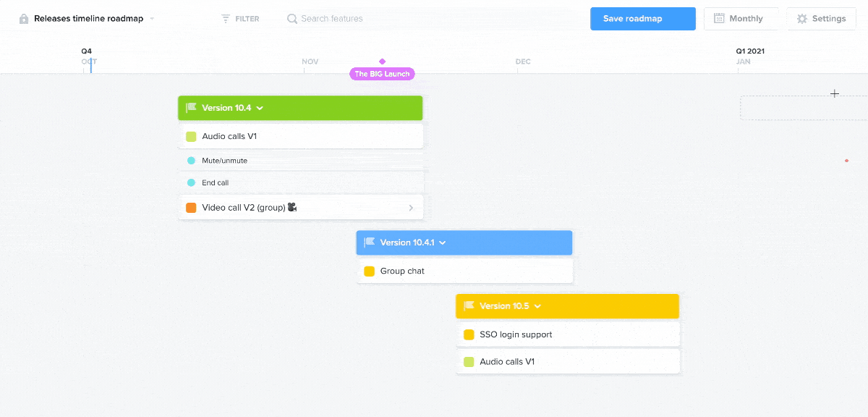Collapse Version 10.4.1 using its chevron
The height and width of the screenshot is (417, 868).
[x=442, y=243]
